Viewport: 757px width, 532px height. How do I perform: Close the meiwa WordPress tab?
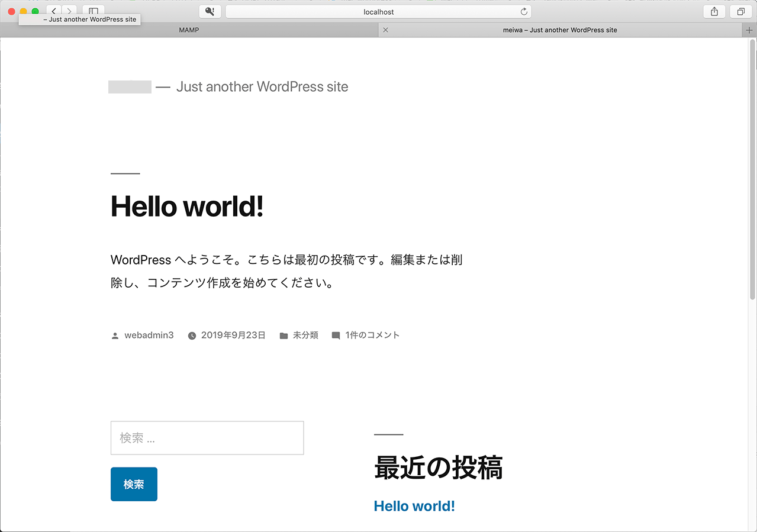click(x=386, y=30)
